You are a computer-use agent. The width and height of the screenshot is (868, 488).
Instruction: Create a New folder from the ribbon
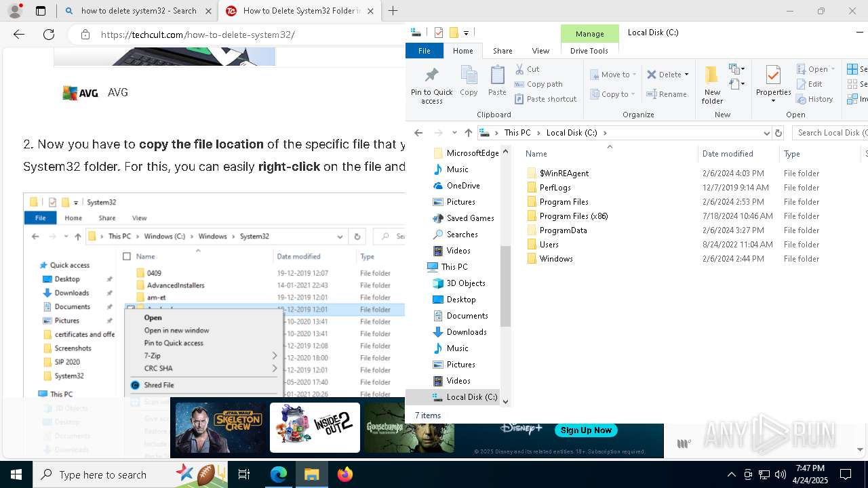point(712,85)
